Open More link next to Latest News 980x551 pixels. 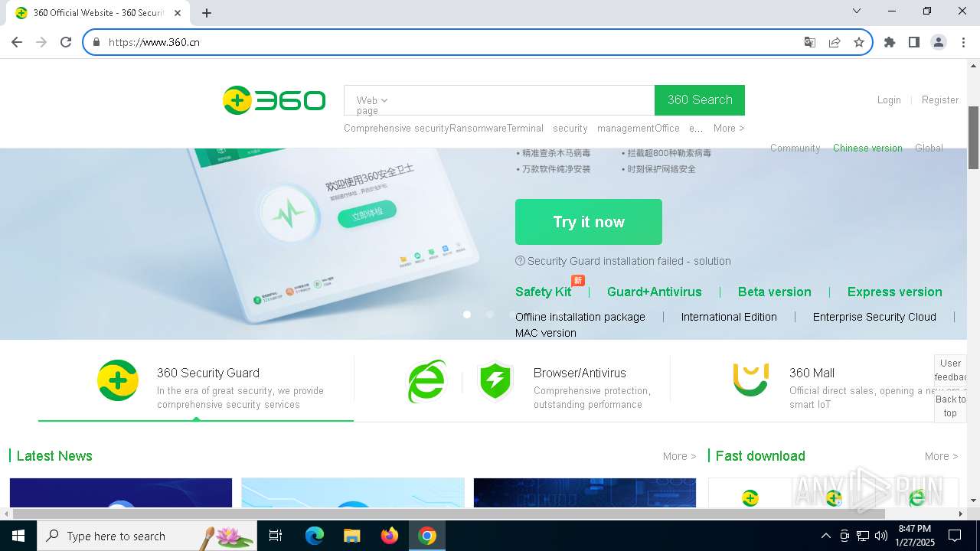coord(680,456)
